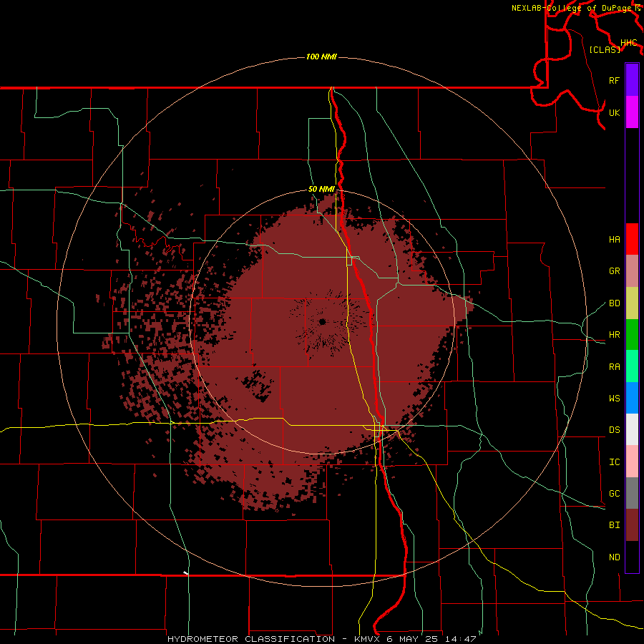Click the GC legend label
644x644 pixels.
615,494
